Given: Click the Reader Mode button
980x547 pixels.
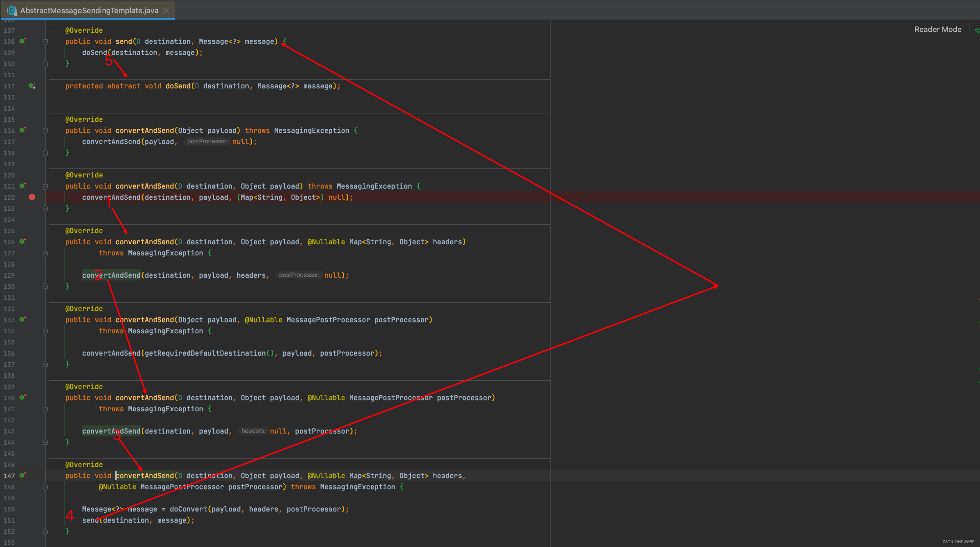Looking at the screenshot, I should point(938,29).
